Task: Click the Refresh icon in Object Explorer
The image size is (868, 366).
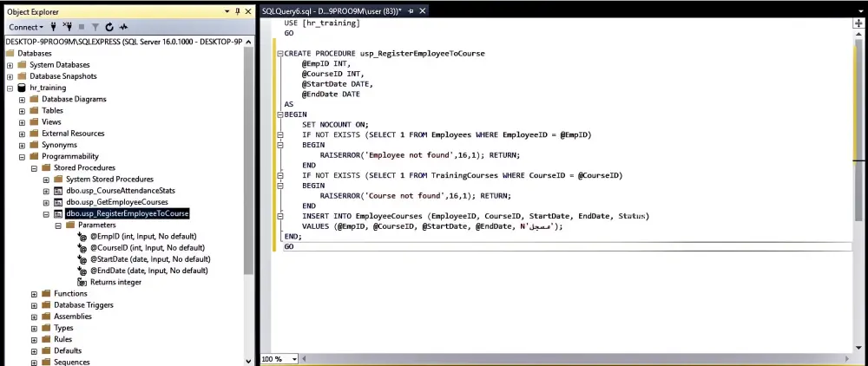Action: tap(109, 27)
